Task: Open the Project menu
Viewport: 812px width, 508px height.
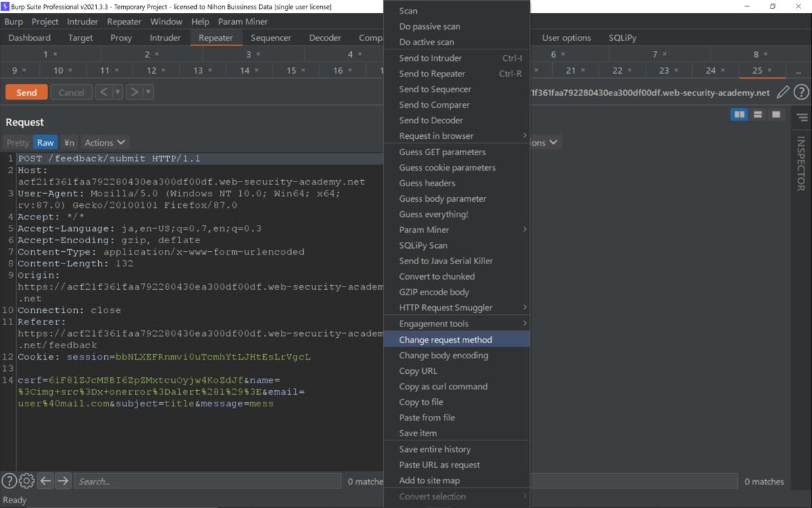Action: click(45, 22)
